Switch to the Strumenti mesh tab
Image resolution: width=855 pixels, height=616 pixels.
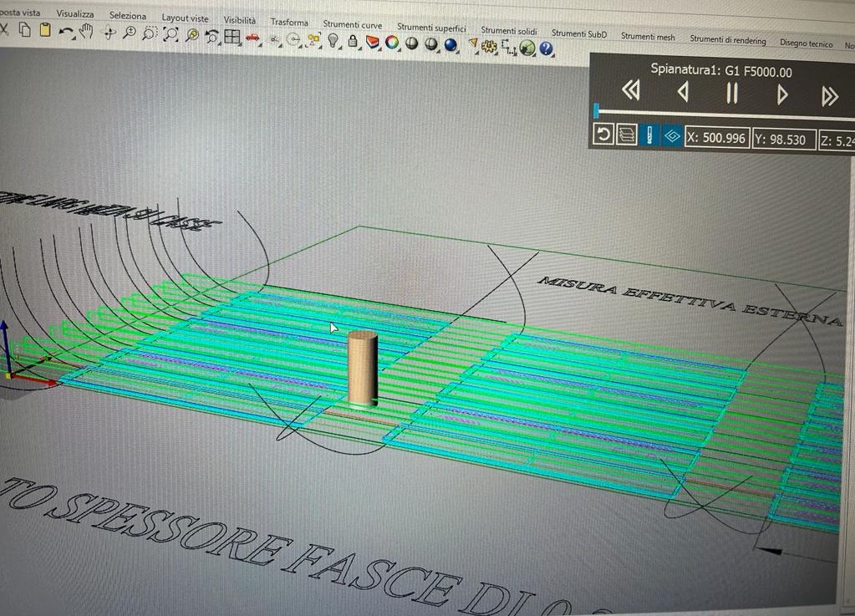(648, 37)
